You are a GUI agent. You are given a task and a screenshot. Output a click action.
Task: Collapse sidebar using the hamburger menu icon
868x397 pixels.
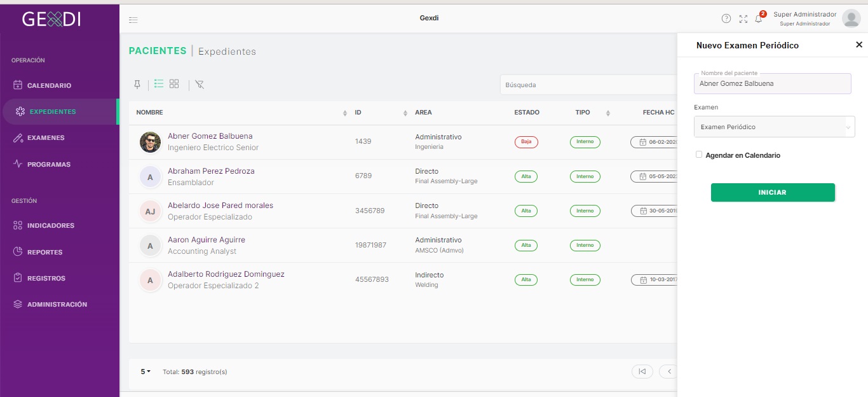click(x=133, y=20)
